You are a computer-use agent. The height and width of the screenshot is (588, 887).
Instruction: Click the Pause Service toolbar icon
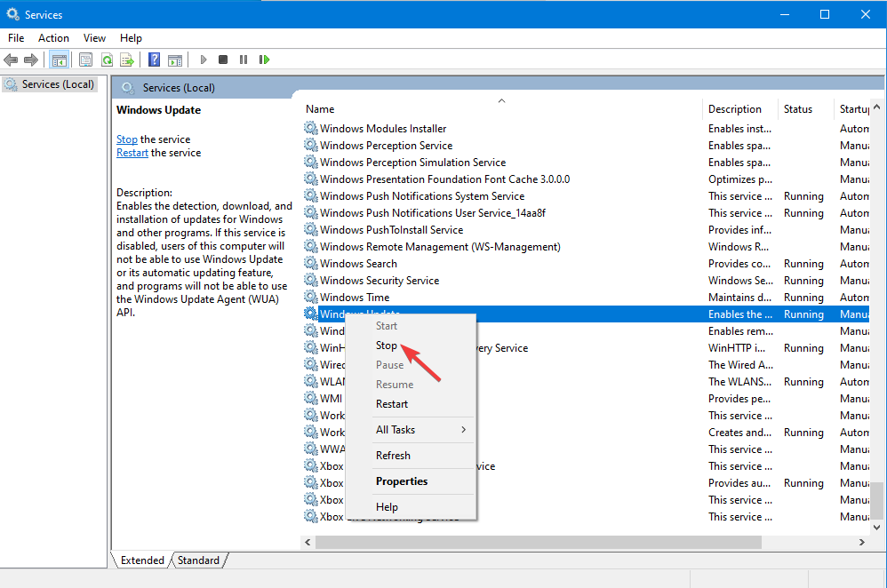click(244, 60)
